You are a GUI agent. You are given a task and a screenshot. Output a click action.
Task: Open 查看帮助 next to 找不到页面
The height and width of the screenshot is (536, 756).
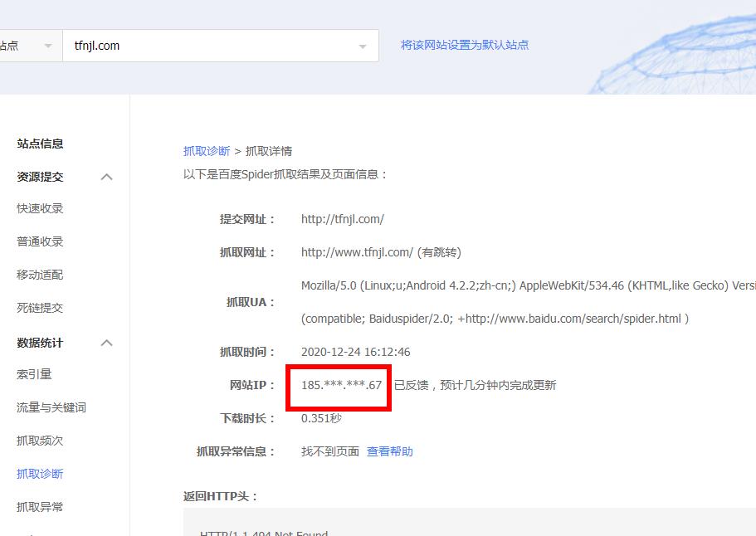389,451
